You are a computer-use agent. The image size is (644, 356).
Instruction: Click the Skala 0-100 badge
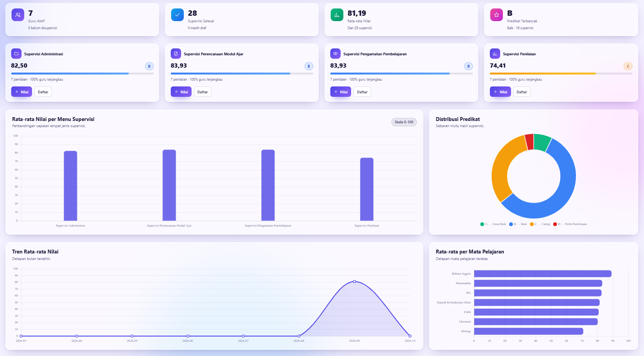click(404, 122)
